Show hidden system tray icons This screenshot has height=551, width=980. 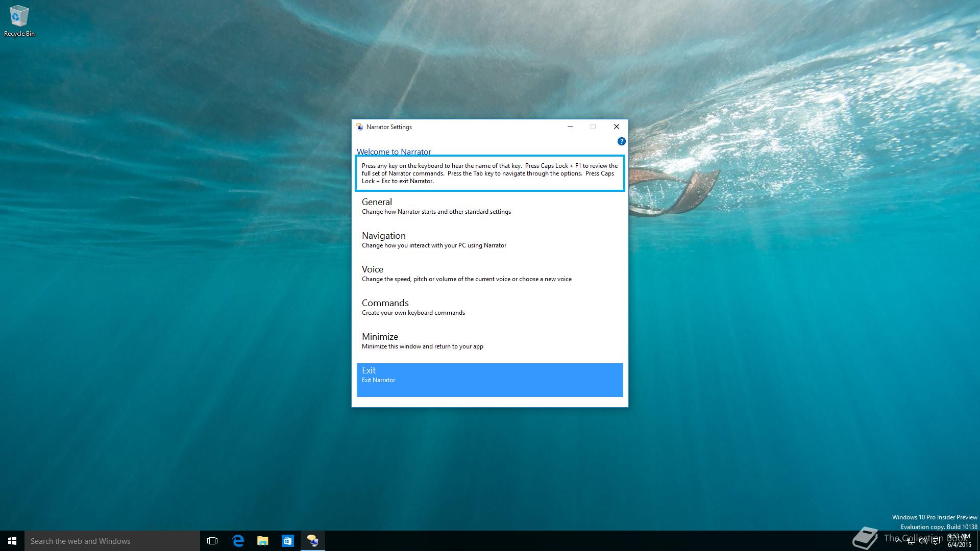coord(898,541)
